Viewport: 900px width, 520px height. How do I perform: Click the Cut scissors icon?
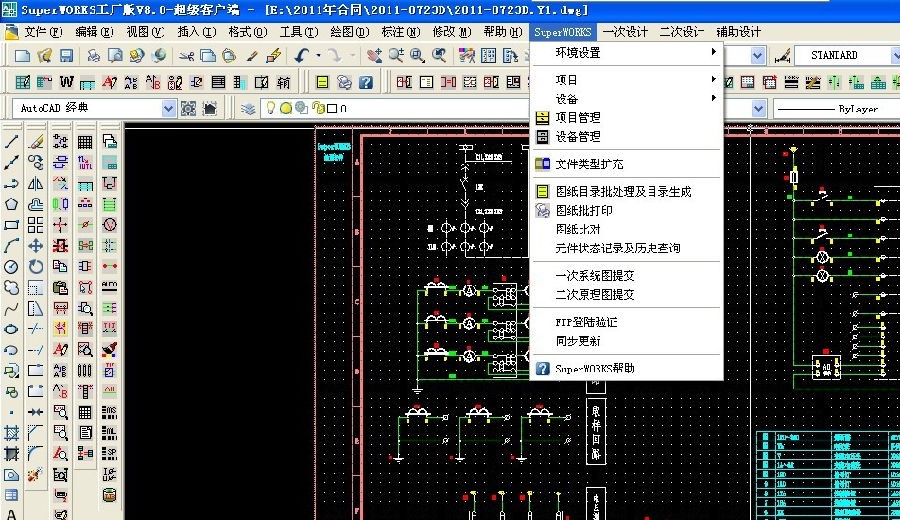point(186,56)
